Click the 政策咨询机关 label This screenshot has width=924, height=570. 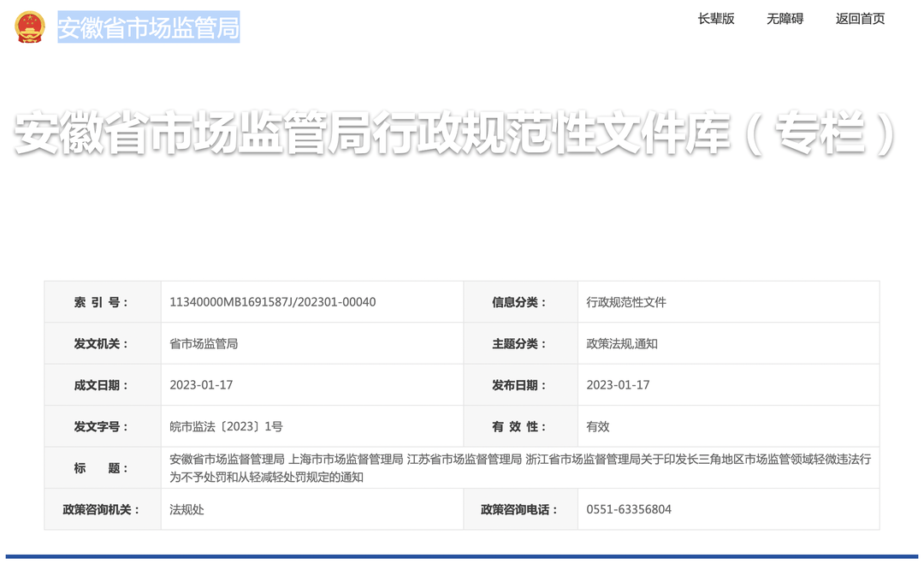click(x=101, y=509)
